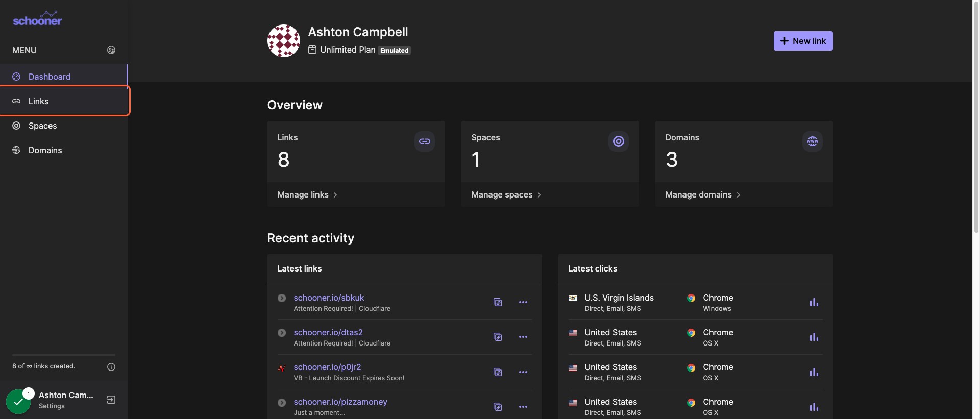Open more options for schooner.io/pizzamoney
The width and height of the screenshot is (980, 419).
523,407
